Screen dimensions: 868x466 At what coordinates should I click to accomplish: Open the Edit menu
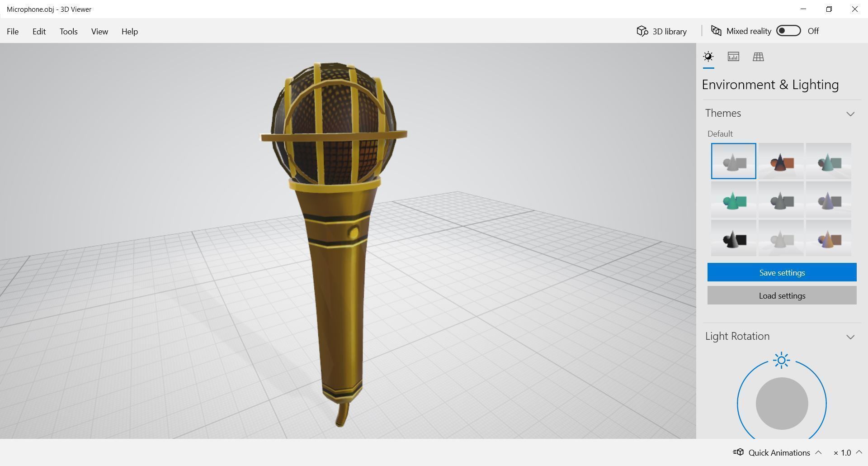[x=39, y=31]
